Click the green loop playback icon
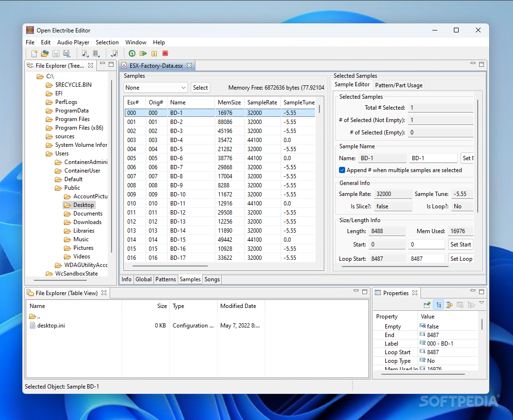The width and height of the screenshot is (513, 420). click(x=132, y=53)
